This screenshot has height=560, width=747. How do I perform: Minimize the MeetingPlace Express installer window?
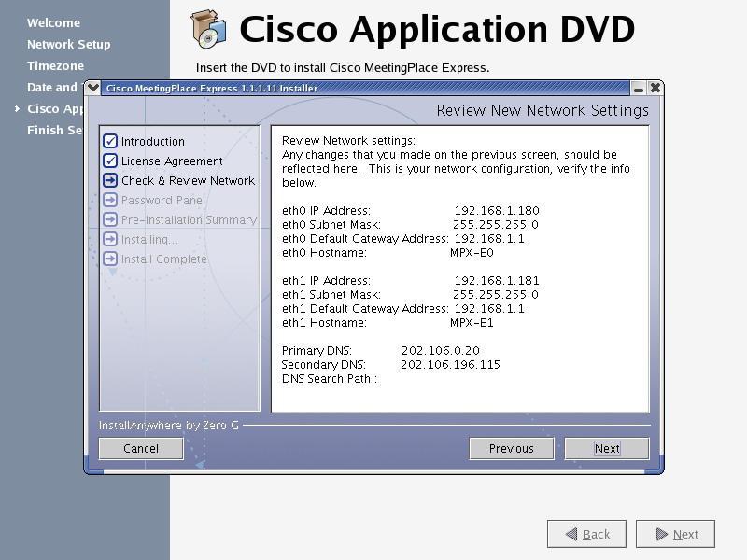639,88
